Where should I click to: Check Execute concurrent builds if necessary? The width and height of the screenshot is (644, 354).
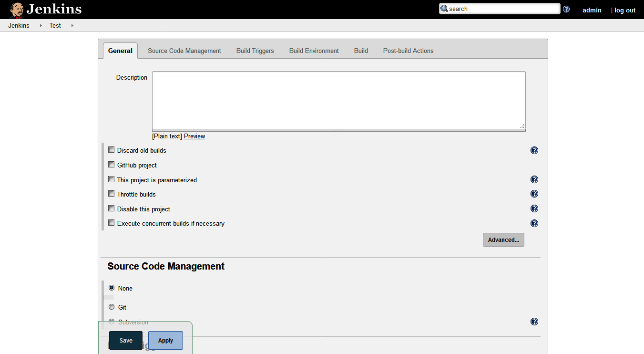tap(111, 222)
